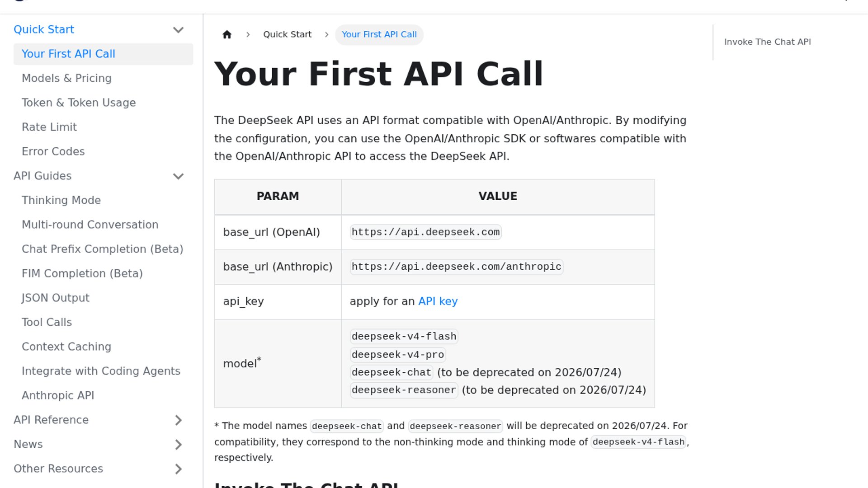
Task: Jump to Invoke The Chat API section
Action: coord(767,42)
